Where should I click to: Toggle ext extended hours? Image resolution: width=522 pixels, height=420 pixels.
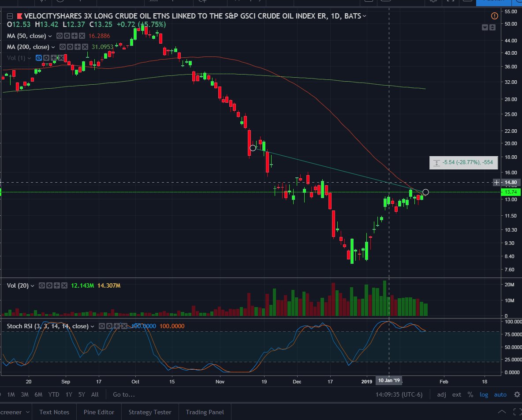[x=456, y=395]
